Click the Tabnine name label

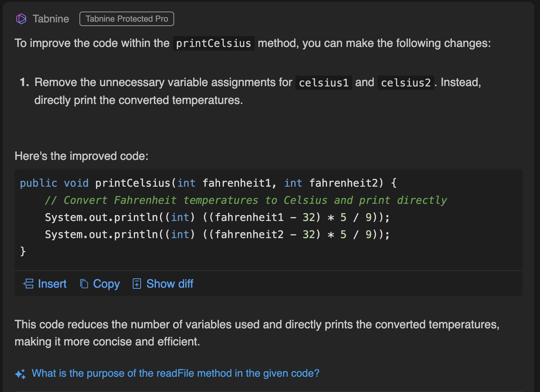click(51, 19)
